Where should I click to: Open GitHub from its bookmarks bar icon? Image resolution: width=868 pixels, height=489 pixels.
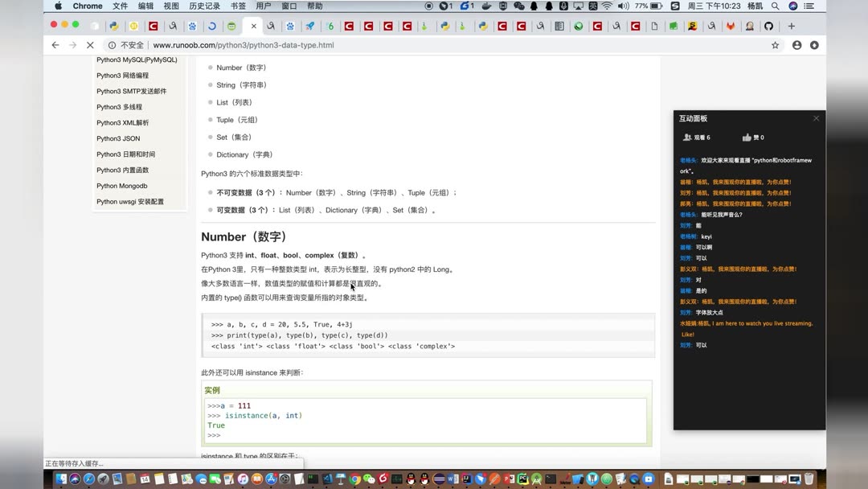(769, 26)
